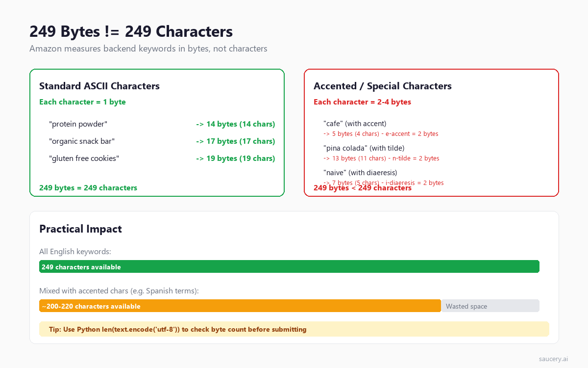Viewport: 588px width, 368px height.
Task: Click the "e-accent = 2 bytes" explanation line
Action: coord(381,134)
